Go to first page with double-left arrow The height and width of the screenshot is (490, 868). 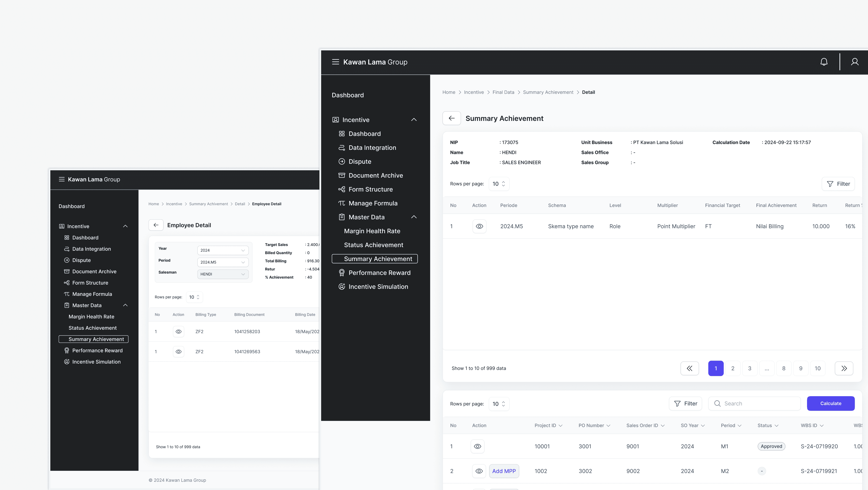click(x=689, y=368)
